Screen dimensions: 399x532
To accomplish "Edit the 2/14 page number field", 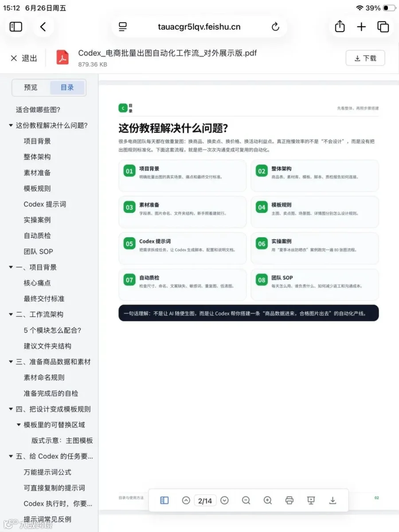I will click(205, 501).
